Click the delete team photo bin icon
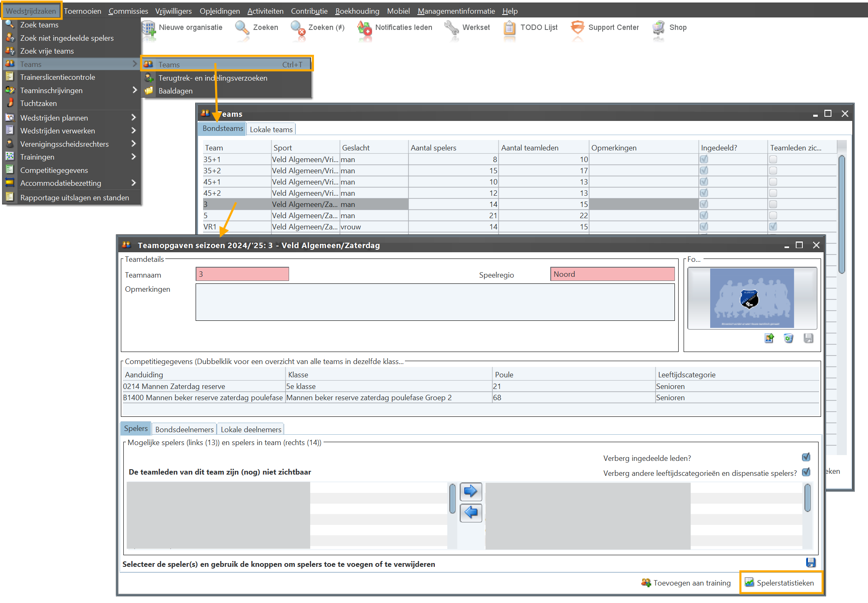Image resolution: width=868 pixels, height=603 pixels. (788, 338)
